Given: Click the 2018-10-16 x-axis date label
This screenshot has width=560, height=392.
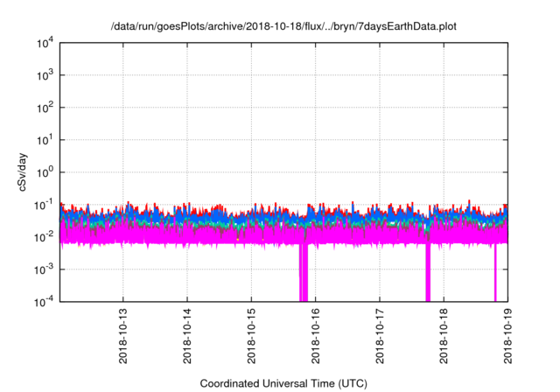Looking at the screenshot, I should pos(315,336).
